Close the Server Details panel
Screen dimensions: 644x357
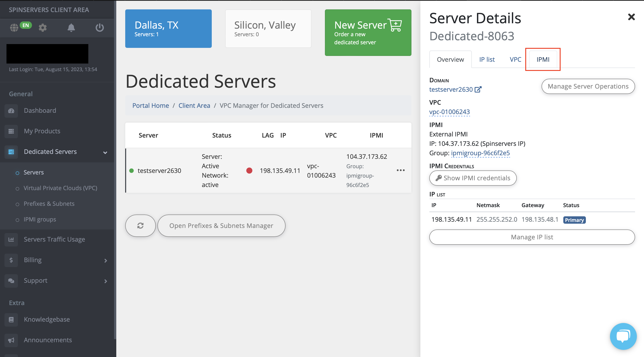click(x=631, y=17)
